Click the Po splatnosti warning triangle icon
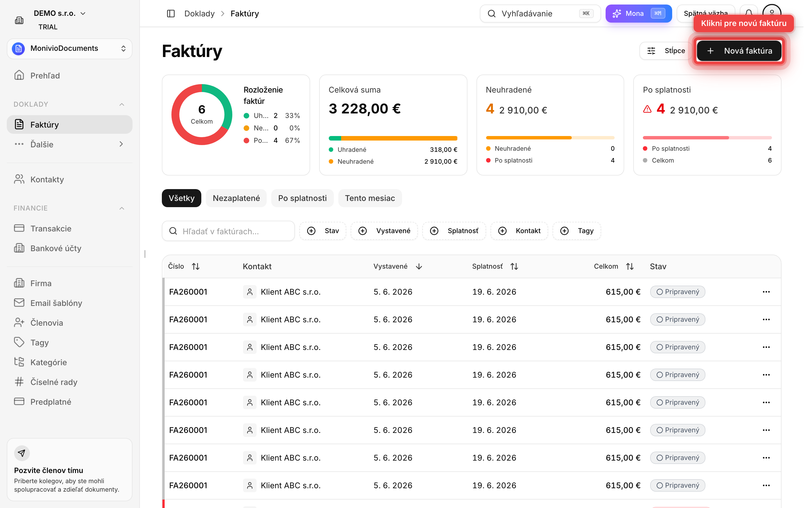The height and width of the screenshot is (508, 812). tap(647, 109)
